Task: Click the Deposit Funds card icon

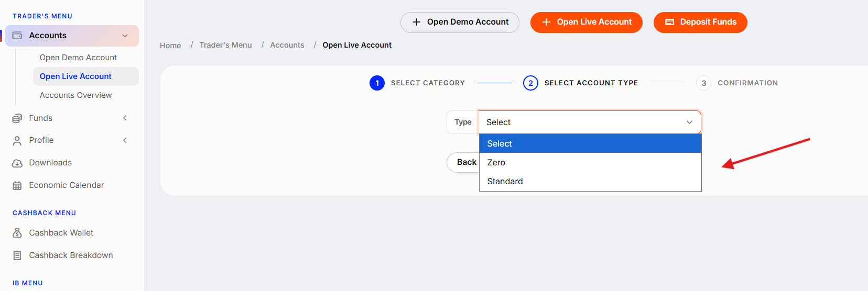Action: tap(669, 22)
